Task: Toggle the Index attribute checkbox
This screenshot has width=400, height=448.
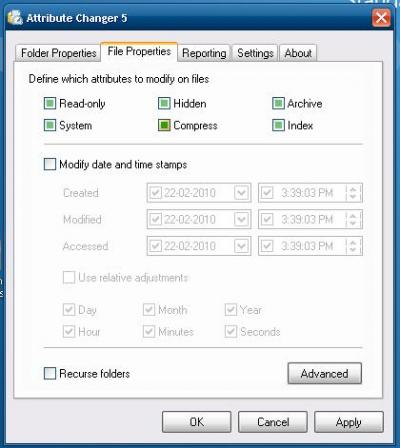Action: click(x=278, y=126)
